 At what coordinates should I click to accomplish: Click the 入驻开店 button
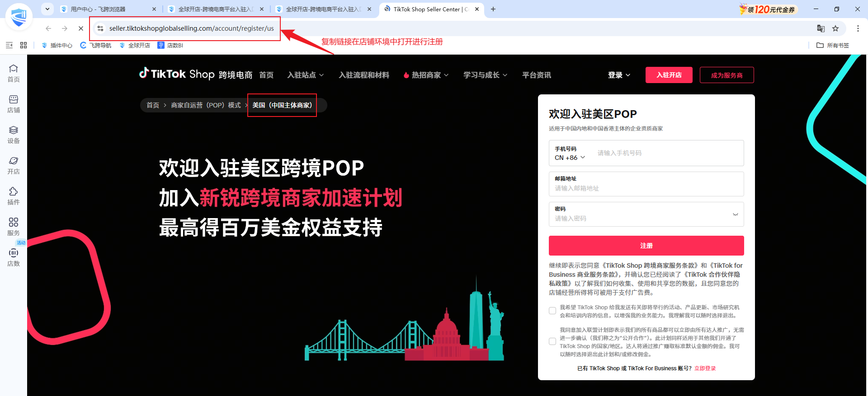(669, 75)
